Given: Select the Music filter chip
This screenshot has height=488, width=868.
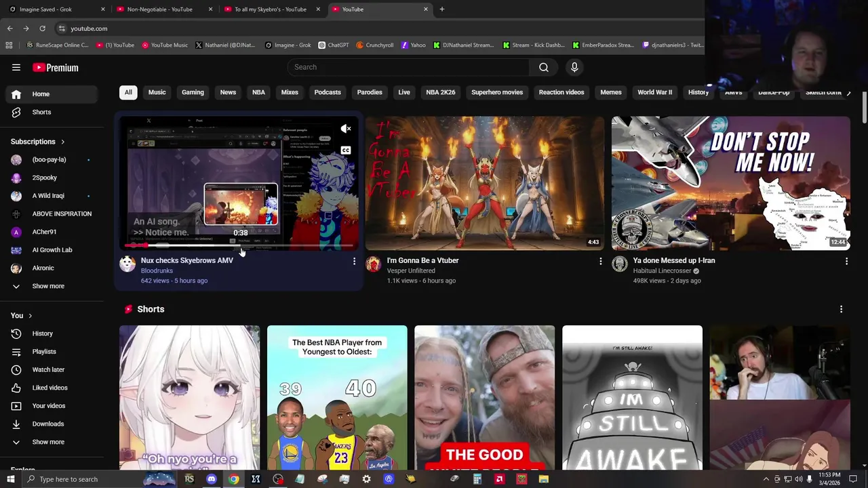Looking at the screenshot, I should 157,92.
